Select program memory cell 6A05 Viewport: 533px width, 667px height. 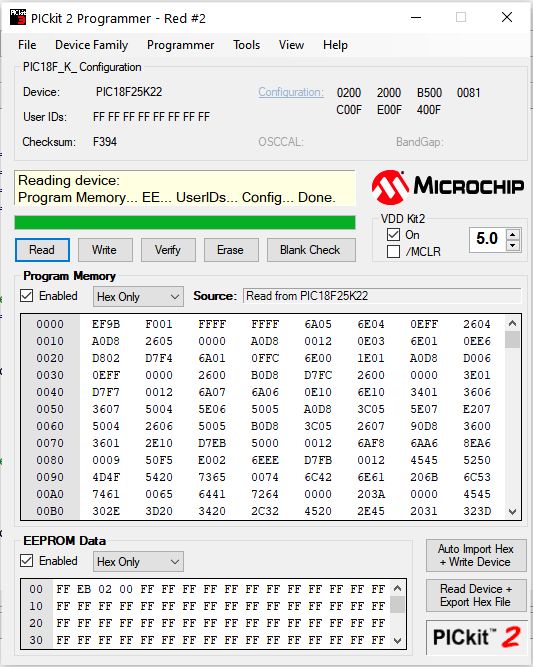(318, 324)
